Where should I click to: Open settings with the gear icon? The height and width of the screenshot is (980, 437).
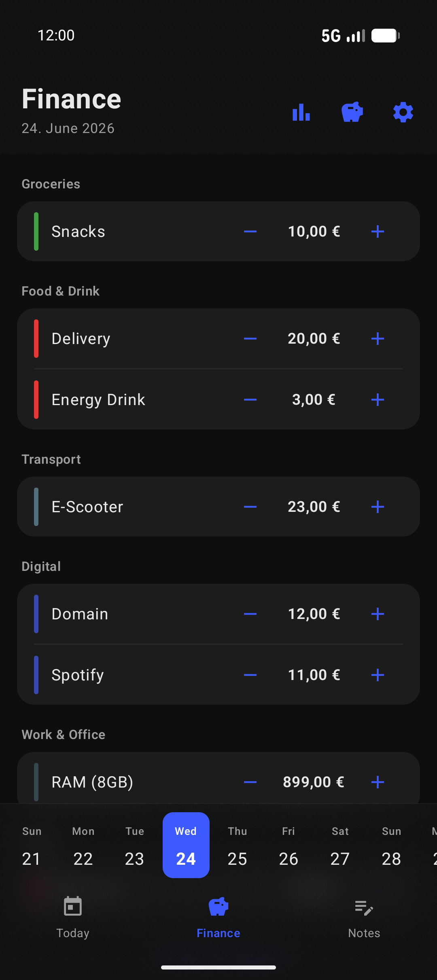click(x=403, y=112)
